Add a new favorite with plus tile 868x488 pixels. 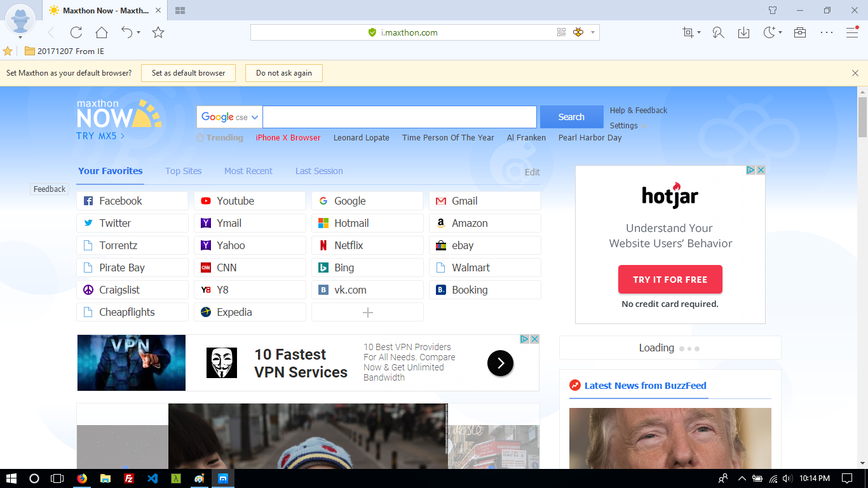tap(367, 312)
